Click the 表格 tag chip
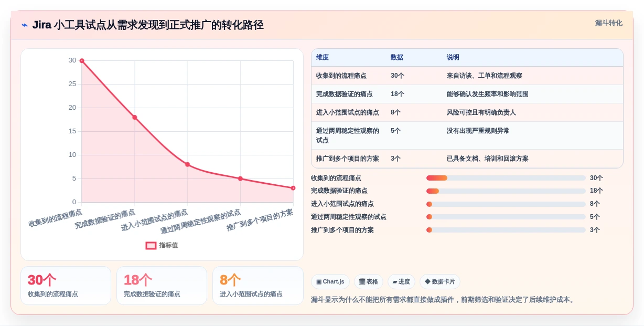 coord(369,282)
